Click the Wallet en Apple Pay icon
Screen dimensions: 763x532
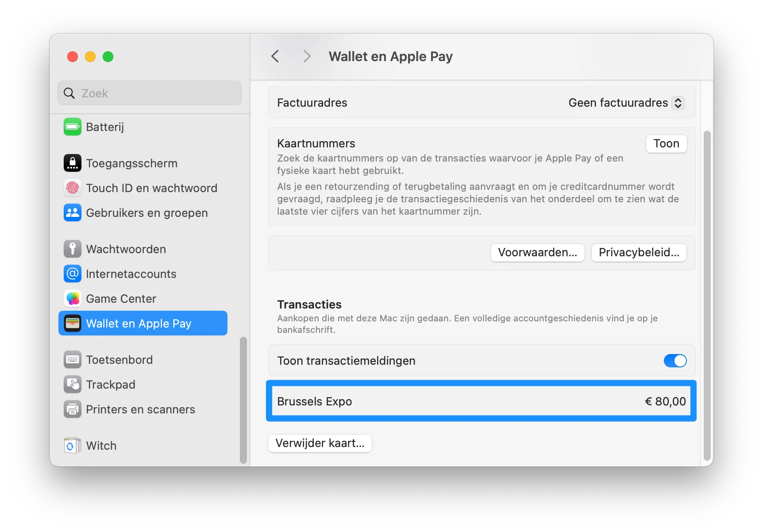(x=73, y=324)
